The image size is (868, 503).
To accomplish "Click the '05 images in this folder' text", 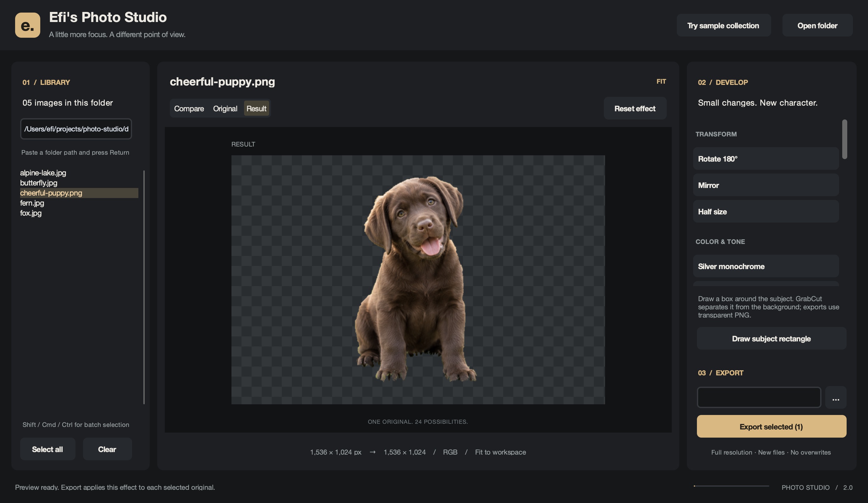I will (x=68, y=102).
